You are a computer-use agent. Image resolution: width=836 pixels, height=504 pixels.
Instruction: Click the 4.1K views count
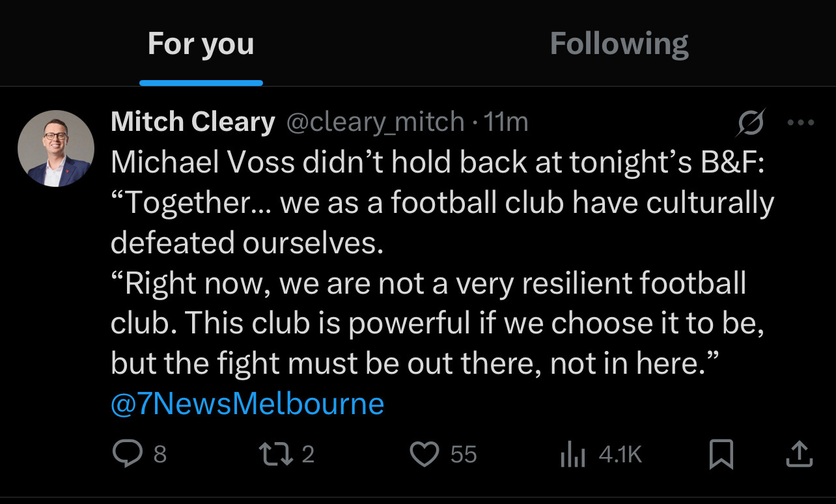(620, 454)
